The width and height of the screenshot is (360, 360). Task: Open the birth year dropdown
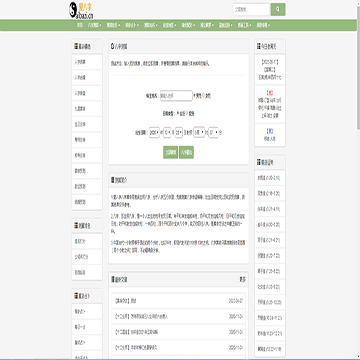pyautogui.click(x=154, y=132)
